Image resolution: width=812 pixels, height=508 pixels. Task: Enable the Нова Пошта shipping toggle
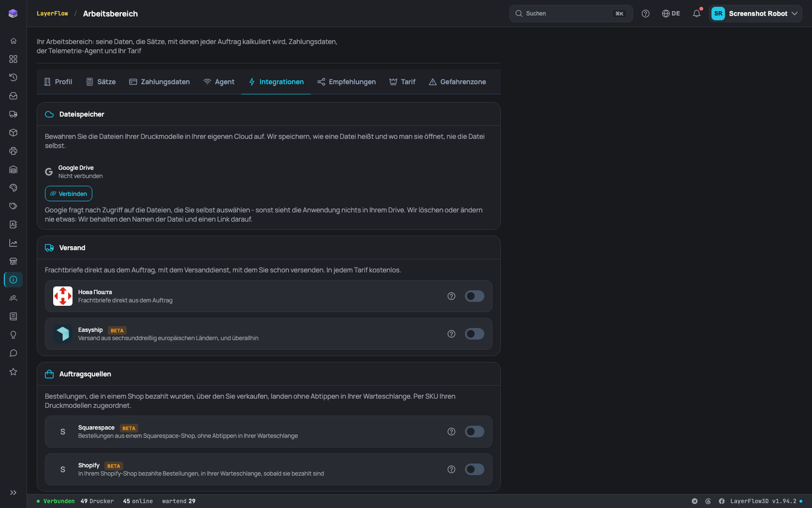coord(475,296)
